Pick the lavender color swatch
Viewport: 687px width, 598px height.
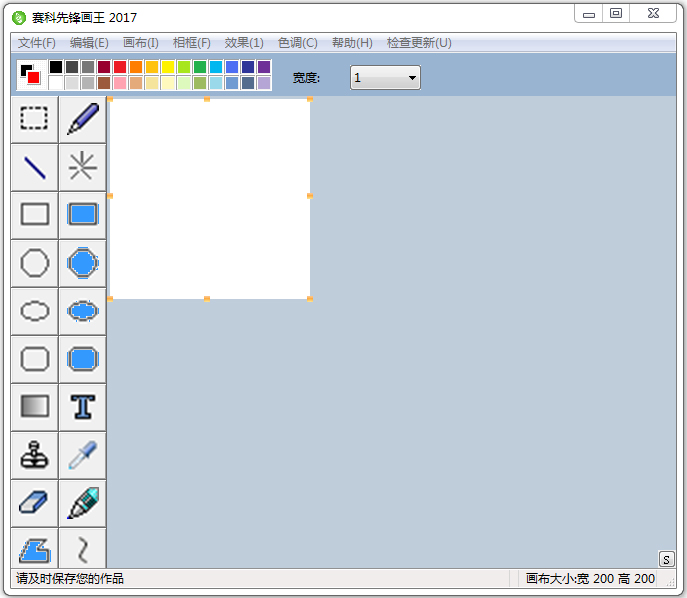[x=264, y=83]
